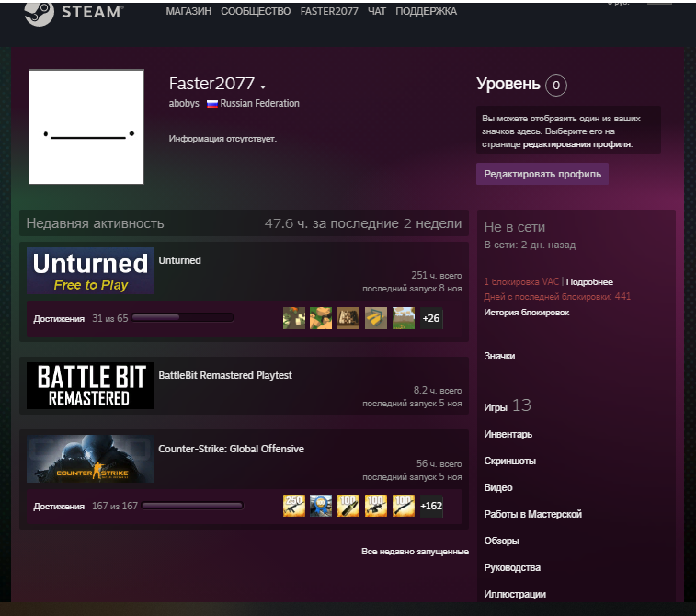Click the 8.2 ч. всего text
696x616 pixels.
(x=438, y=390)
